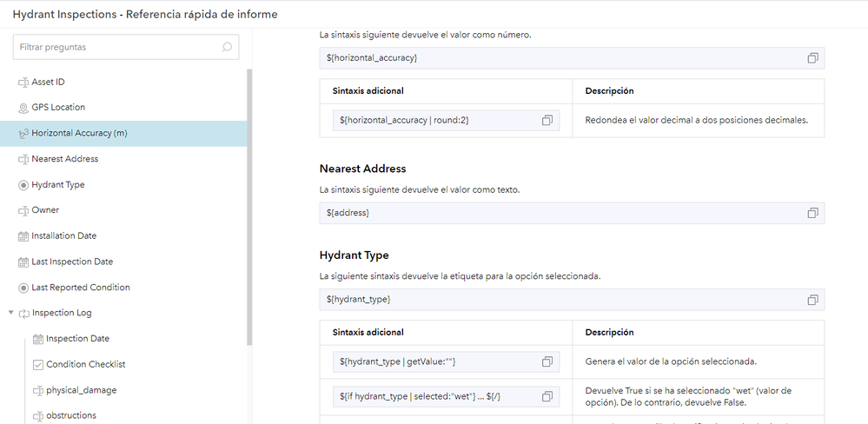The image size is (868, 424).
Task: Select Last Reported Condition question
Action: pyautogui.click(x=80, y=288)
